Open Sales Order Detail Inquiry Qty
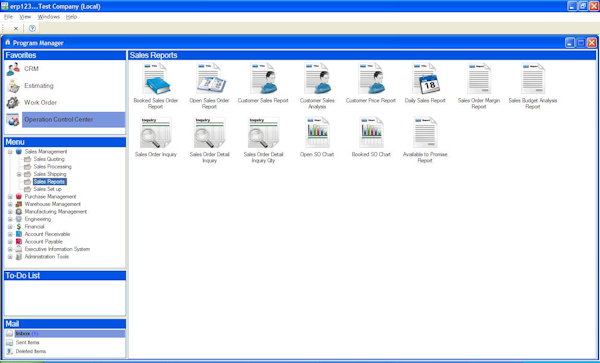 [x=264, y=133]
